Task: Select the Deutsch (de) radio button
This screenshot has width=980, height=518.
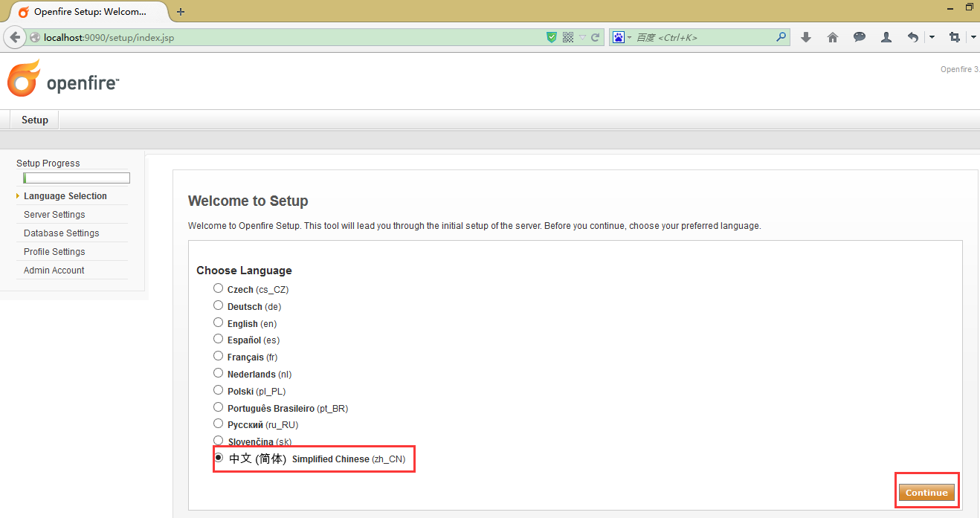Action: click(x=218, y=305)
